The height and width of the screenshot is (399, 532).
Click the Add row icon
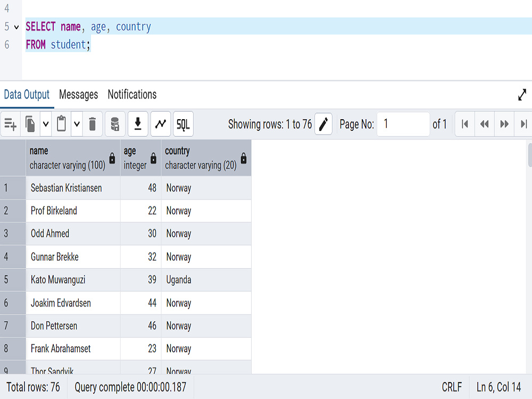pos(11,124)
